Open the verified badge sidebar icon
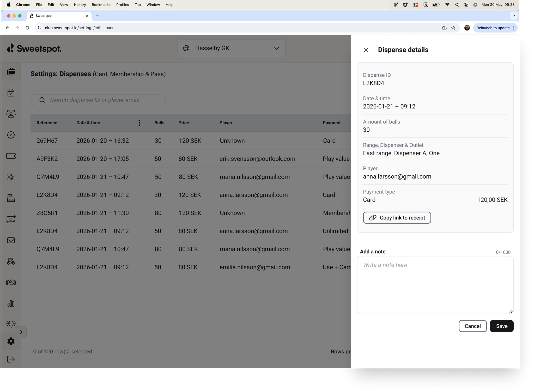This screenshot has height=392, width=534. (x=11, y=135)
